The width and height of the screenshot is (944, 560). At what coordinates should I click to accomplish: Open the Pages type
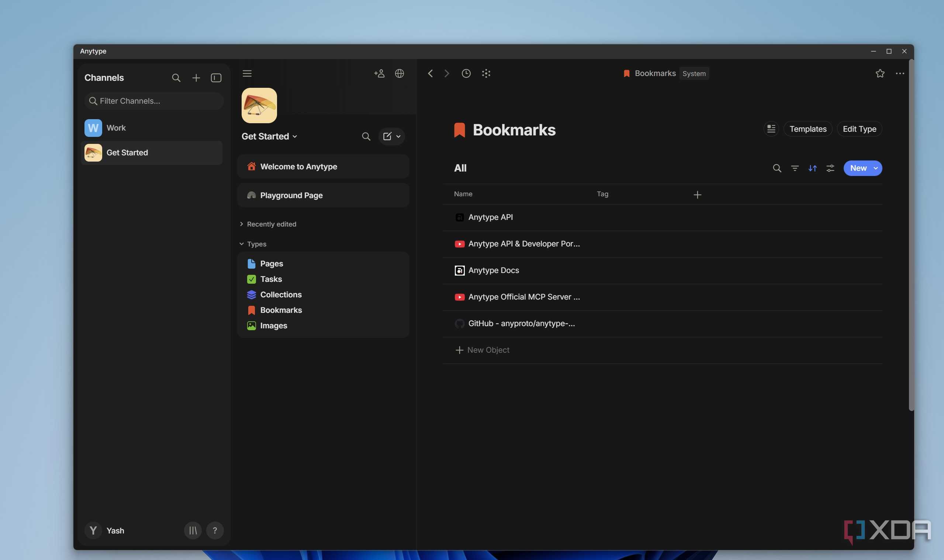pyautogui.click(x=323, y=263)
